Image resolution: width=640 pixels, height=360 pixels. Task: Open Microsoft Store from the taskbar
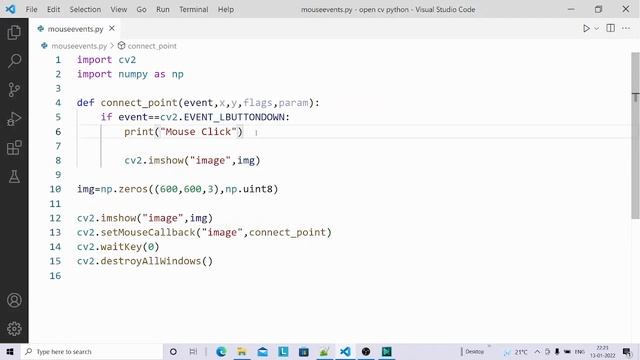click(x=304, y=351)
